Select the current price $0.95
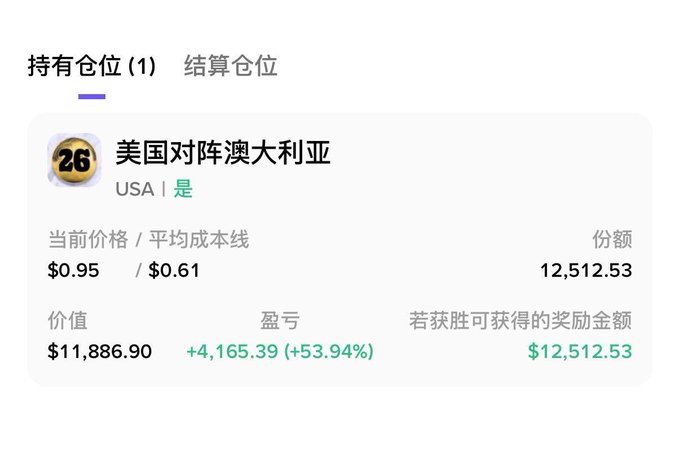Image resolution: width=680 pixels, height=464 pixels. pyautogui.click(x=73, y=271)
